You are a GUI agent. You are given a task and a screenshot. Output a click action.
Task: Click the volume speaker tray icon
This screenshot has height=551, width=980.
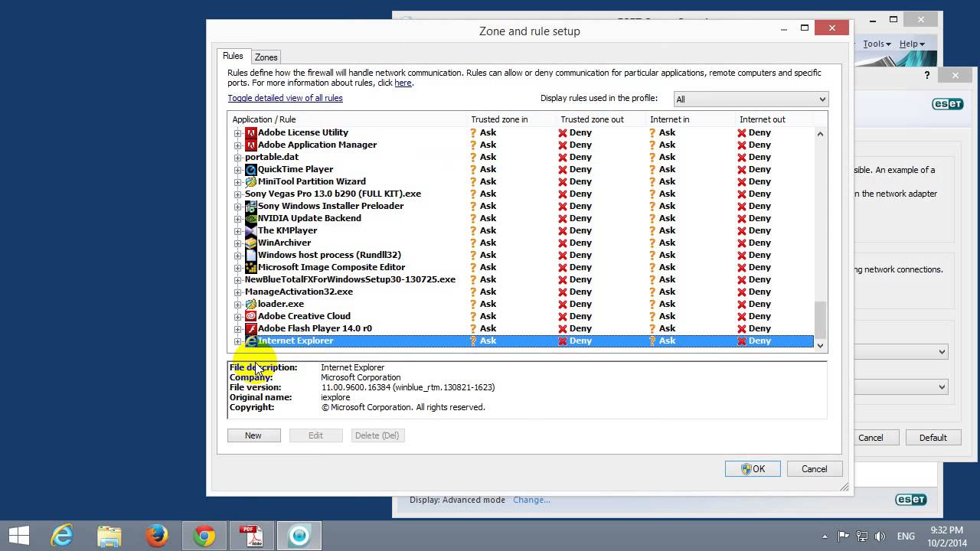coord(880,536)
